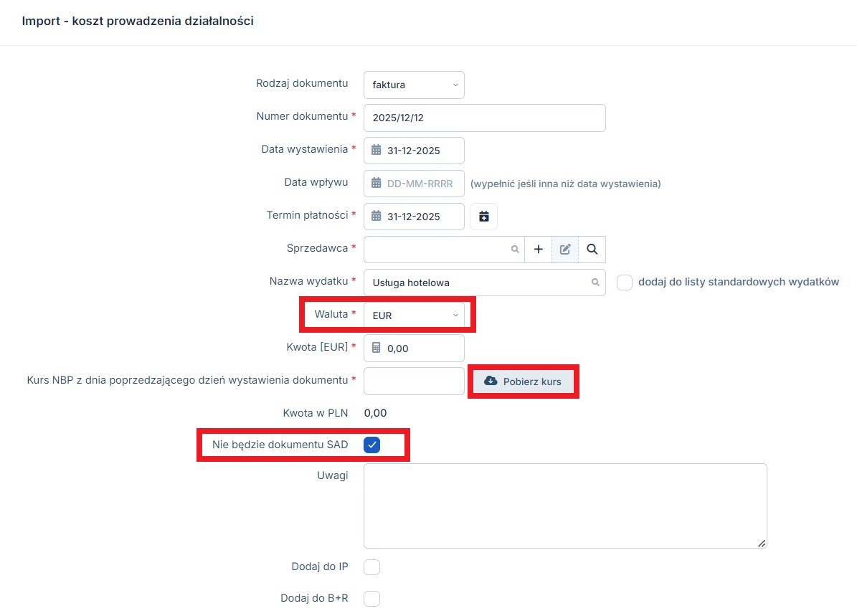
Task: Click search icon inside Nazwa wydatku field
Action: tap(595, 283)
